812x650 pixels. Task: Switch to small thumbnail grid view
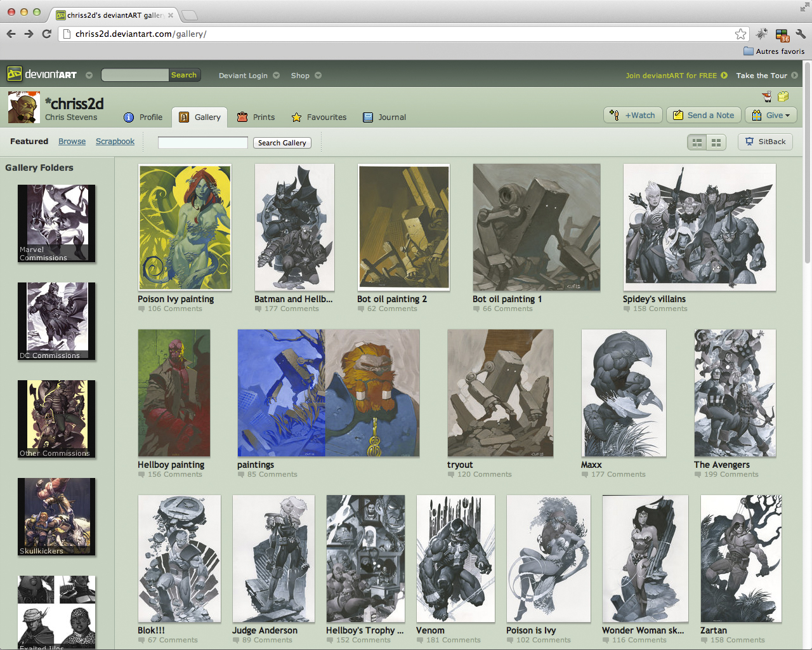716,142
